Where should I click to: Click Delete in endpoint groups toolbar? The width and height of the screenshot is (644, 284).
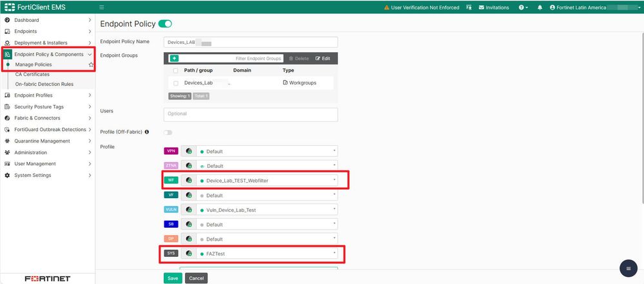point(298,58)
